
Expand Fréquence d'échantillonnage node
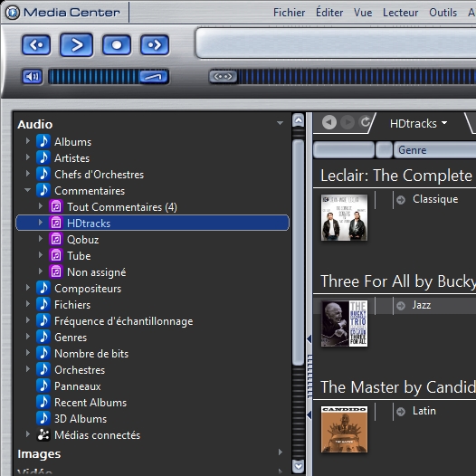(28, 320)
